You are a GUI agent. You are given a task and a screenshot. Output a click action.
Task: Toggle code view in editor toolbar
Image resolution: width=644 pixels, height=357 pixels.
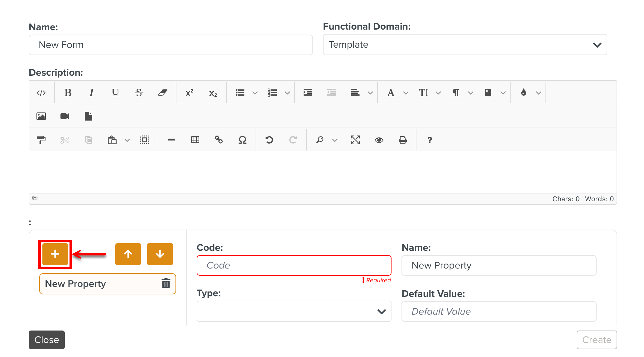tap(41, 93)
